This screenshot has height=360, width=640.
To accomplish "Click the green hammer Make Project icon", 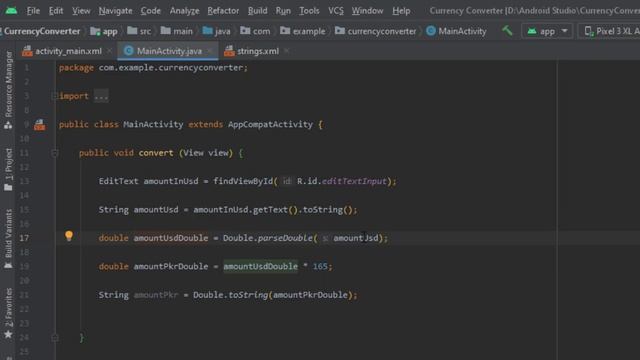I will pyautogui.click(x=507, y=31).
